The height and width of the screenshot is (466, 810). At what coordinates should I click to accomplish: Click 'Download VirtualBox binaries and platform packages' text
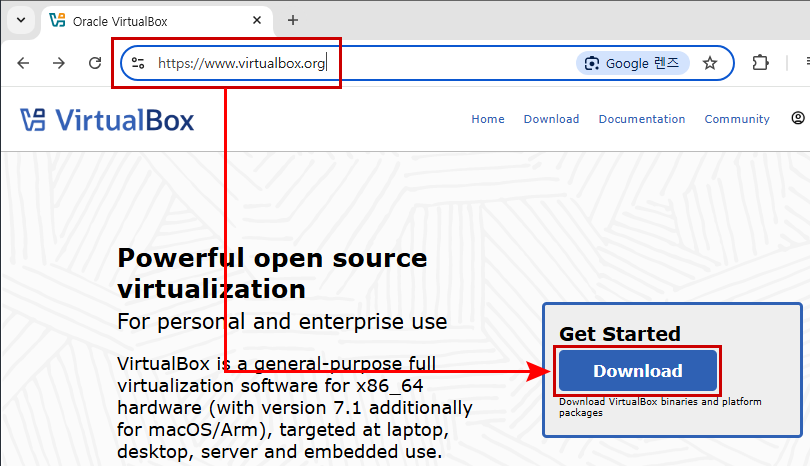click(660, 407)
